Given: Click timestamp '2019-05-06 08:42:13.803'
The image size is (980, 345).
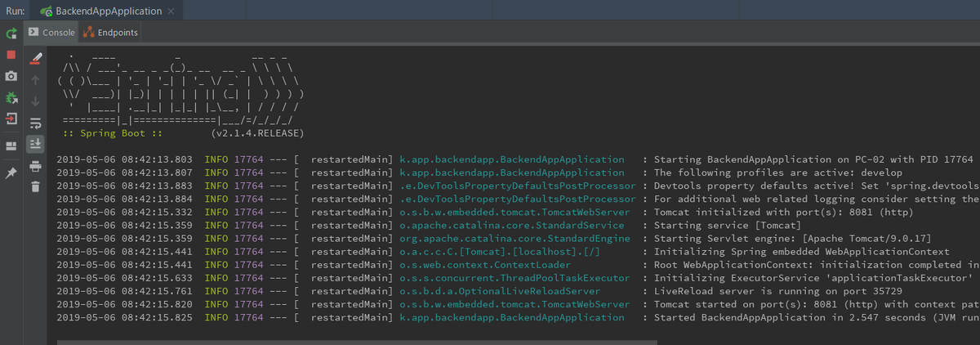Looking at the screenshot, I should (125, 159).
